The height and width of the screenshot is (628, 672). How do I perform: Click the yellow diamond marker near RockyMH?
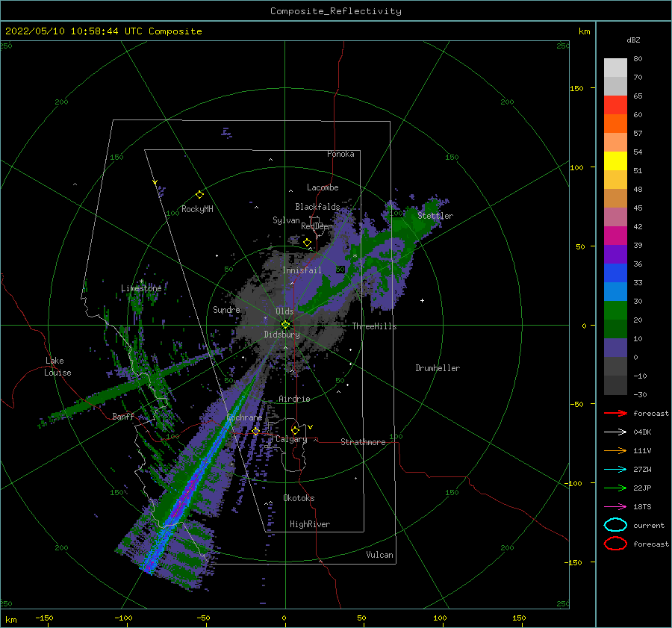coord(199,195)
